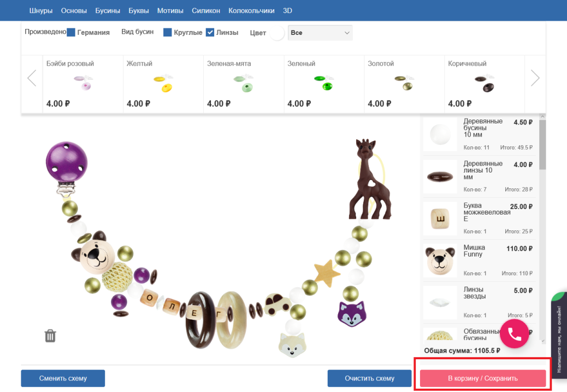This screenshot has height=392, width=567.
Task: Click the beige star bead on canvas
Action: (327, 272)
